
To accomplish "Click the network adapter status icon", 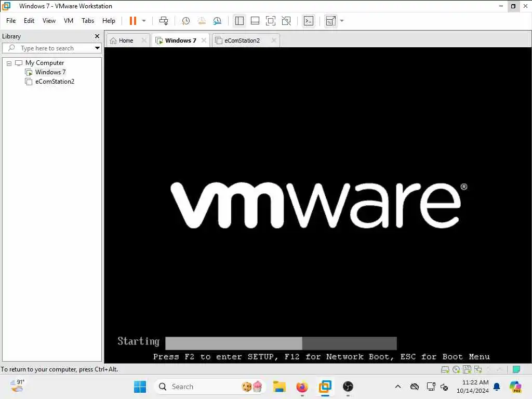I will [x=478, y=369].
